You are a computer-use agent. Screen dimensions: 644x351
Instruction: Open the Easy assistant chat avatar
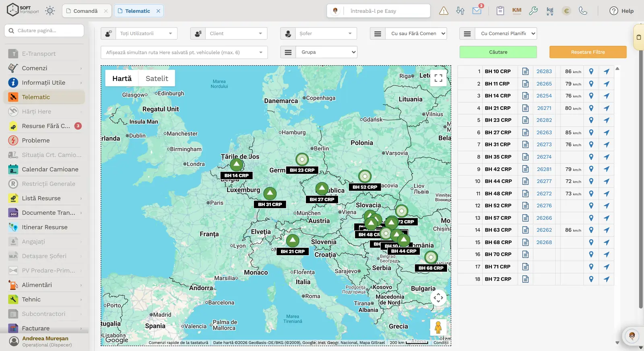coord(632,336)
